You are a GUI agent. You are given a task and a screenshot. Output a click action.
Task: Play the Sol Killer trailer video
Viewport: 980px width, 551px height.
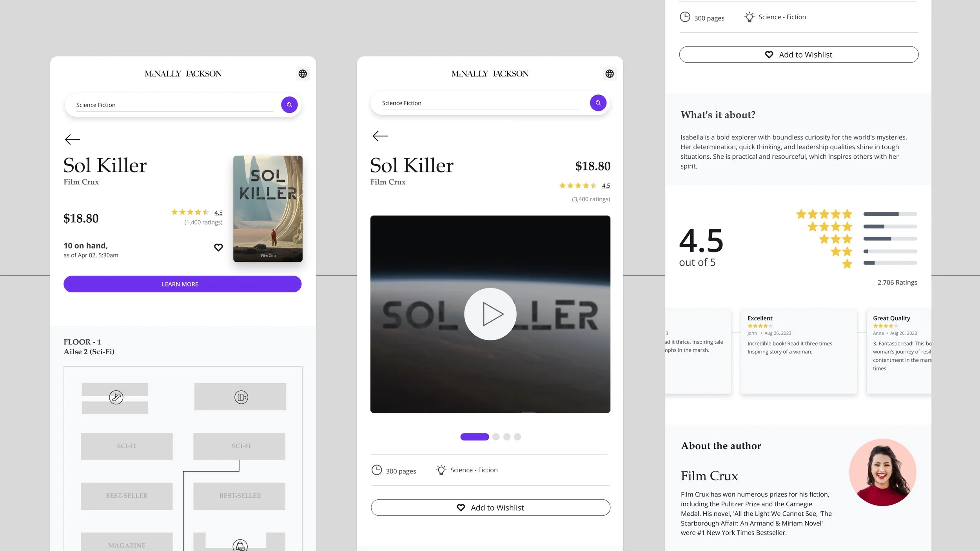490,314
